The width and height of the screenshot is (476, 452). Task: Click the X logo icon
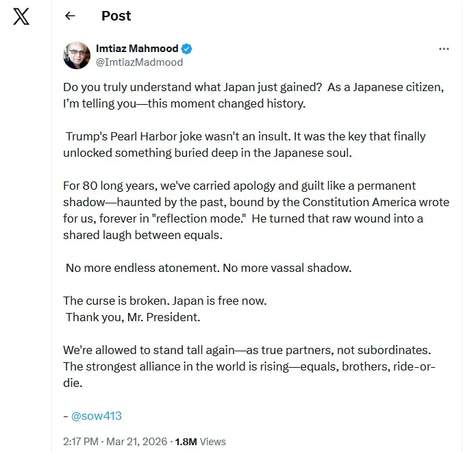pos(21,16)
